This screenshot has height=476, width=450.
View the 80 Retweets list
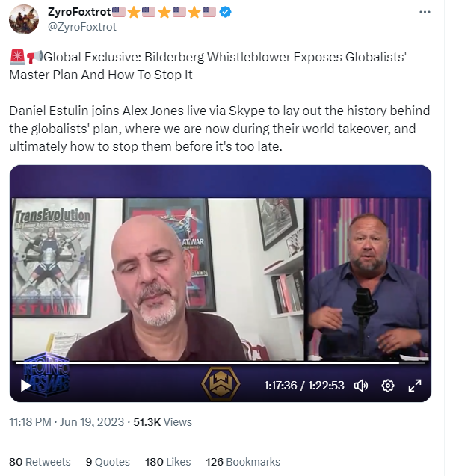click(40, 462)
